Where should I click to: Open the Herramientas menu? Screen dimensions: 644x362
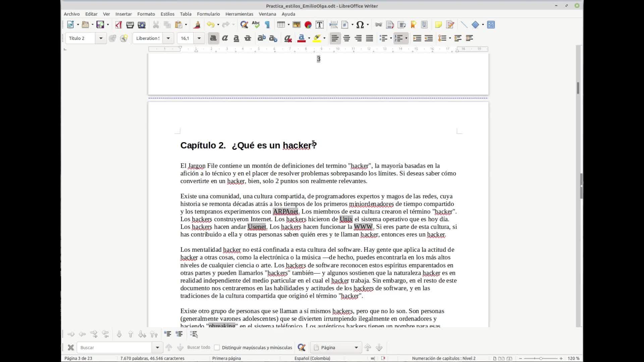click(x=239, y=14)
